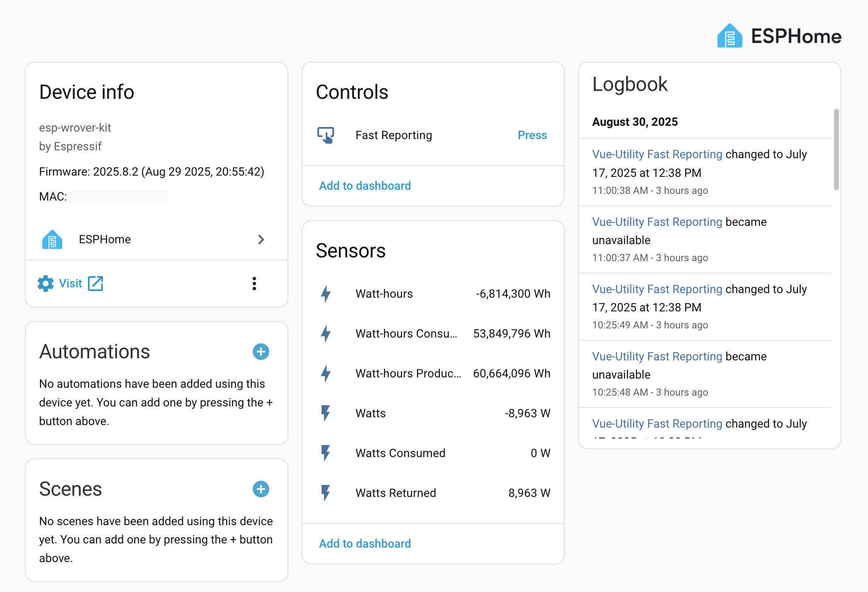Open the Watt-hours Produc... sensor details

click(408, 374)
